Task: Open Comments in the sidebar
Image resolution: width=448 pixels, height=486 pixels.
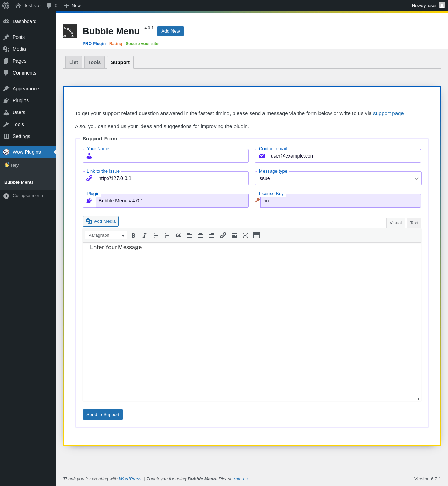Action: point(28,73)
